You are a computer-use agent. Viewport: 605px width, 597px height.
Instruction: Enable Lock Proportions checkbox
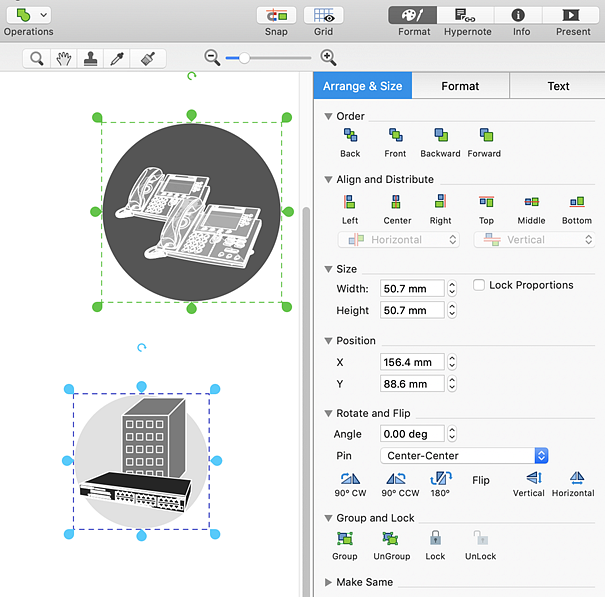479,285
